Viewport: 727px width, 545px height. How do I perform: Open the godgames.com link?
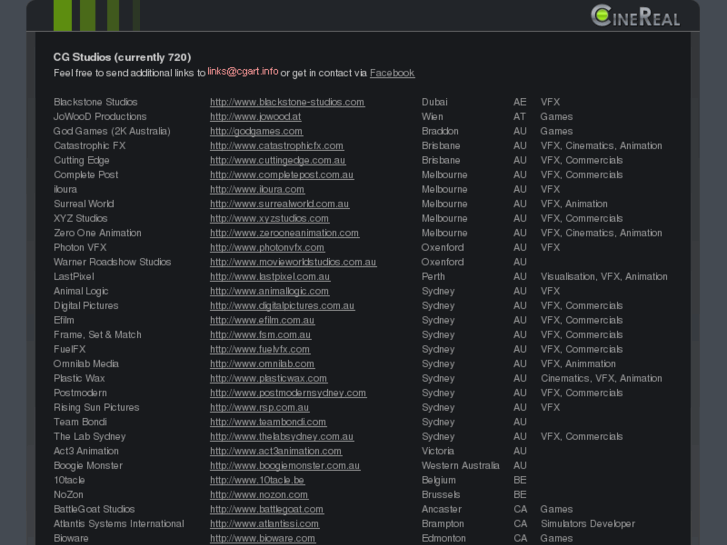pyautogui.click(x=256, y=131)
